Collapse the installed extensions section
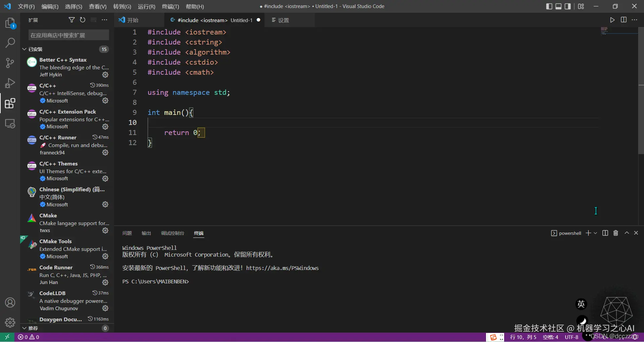The width and height of the screenshot is (644, 342). (24, 49)
